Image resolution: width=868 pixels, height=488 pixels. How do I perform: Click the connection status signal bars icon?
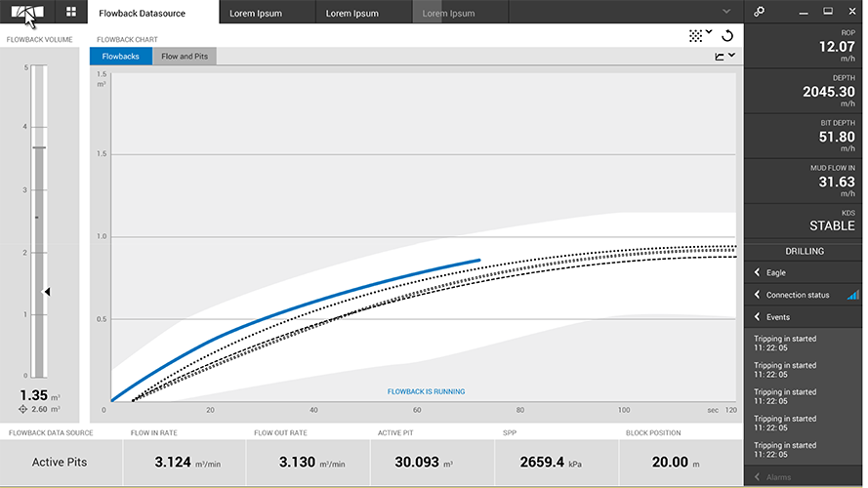(x=852, y=295)
